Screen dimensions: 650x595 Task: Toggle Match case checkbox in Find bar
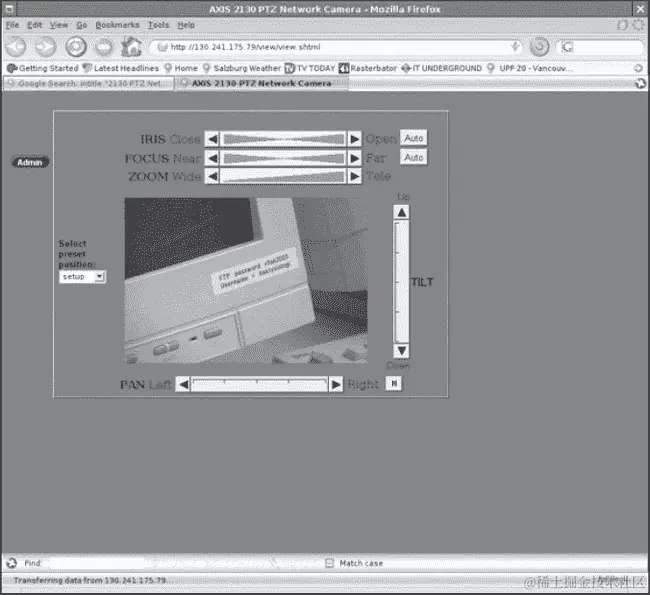coord(330,563)
